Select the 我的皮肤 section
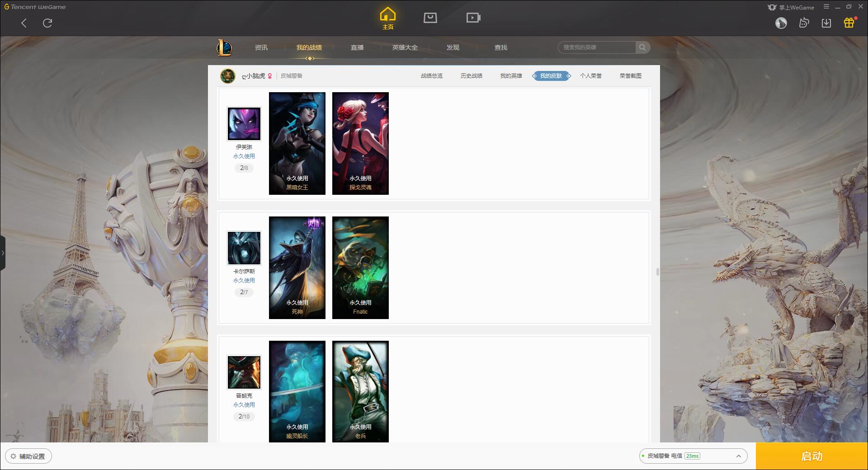 tap(551, 76)
